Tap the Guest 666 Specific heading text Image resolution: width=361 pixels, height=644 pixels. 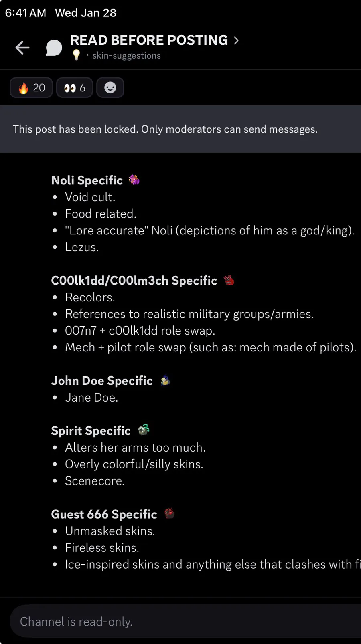(104, 514)
